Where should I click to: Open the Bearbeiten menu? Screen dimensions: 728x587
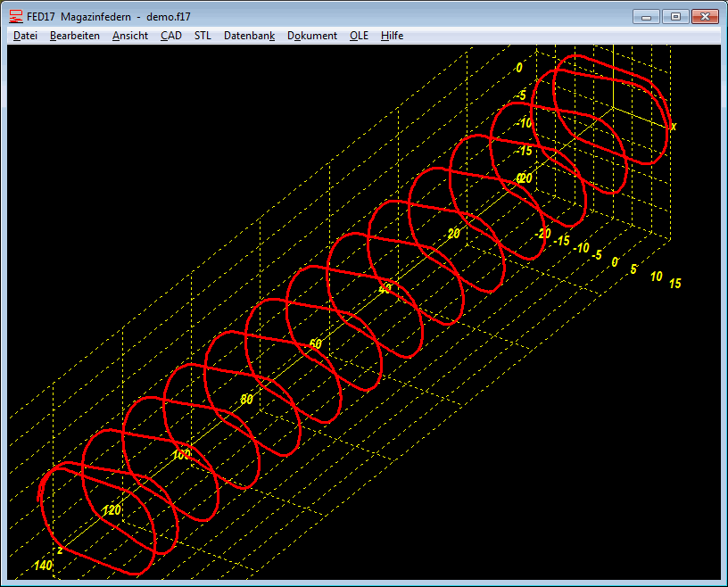coord(75,36)
